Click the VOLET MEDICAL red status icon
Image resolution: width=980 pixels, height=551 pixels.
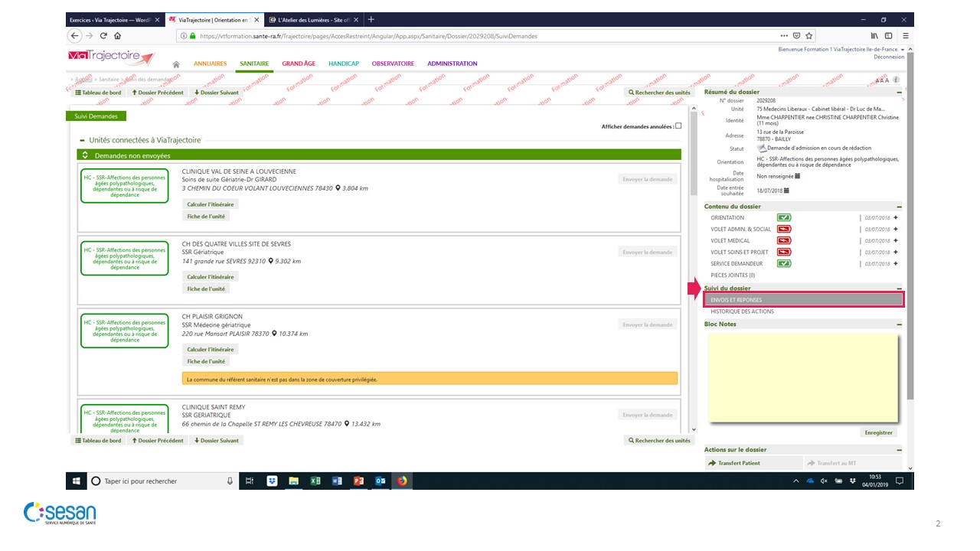784,240
